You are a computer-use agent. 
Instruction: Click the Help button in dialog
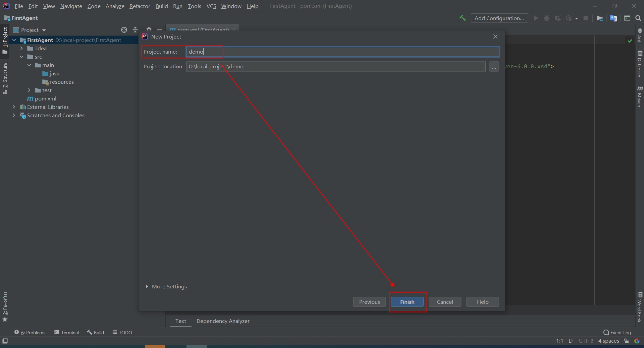coord(483,302)
